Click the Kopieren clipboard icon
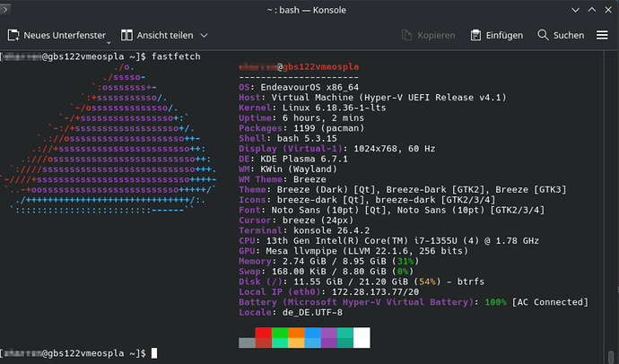The height and width of the screenshot is (364, 619). pyautogui.click(x=406, y=35)
